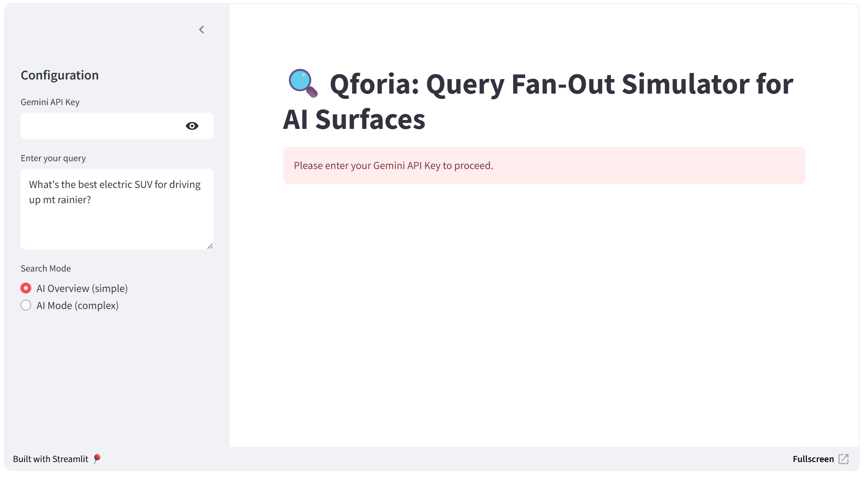
Task: Click the Search Mode group label
Action: [x=46, y=269]
